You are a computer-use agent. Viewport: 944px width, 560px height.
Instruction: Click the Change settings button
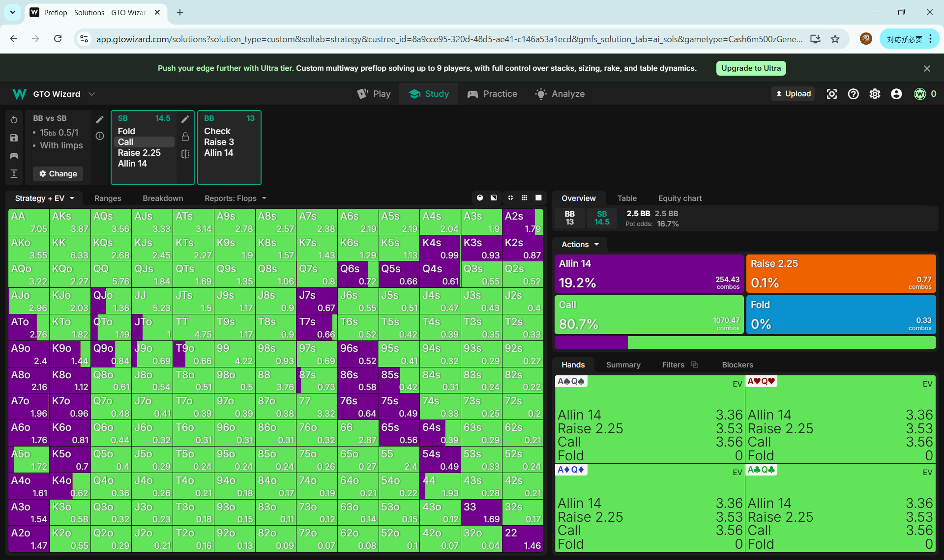(x=58, y=174)
